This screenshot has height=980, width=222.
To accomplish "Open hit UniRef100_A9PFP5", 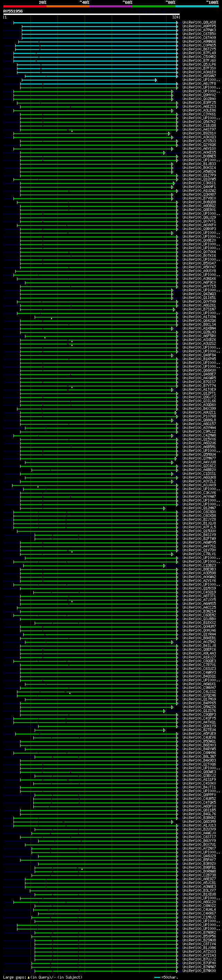I will (x=199, y=26).
